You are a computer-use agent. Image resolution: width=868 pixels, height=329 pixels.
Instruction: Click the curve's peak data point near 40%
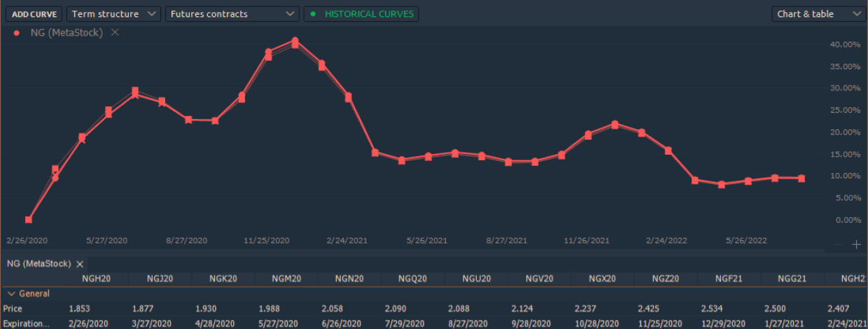tap(295, 42)
